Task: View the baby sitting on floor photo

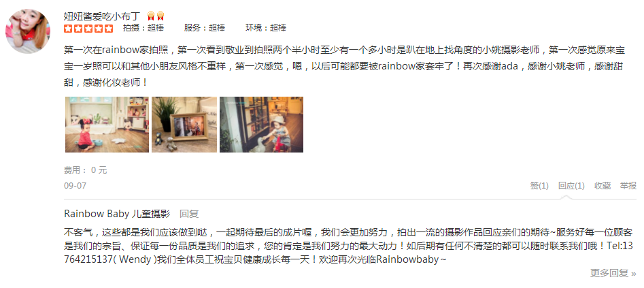Action: pos(107,125)
